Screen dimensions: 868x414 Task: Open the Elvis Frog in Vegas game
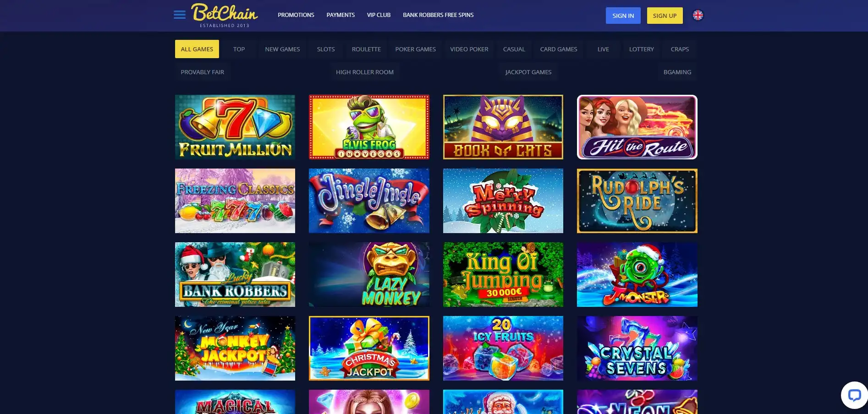(369, 127)
